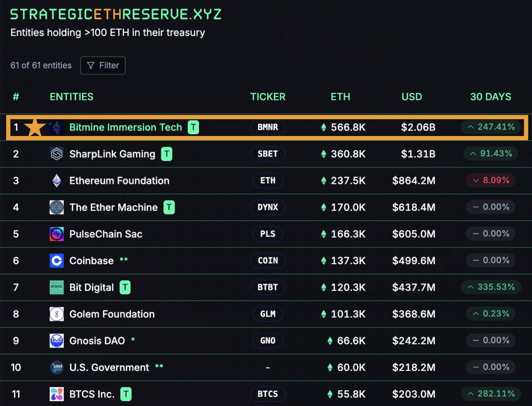Image resolution: width=532 pixels, height=406 pixels.
Task: Click the SBET ticker badge
Action: click(268, 154)
